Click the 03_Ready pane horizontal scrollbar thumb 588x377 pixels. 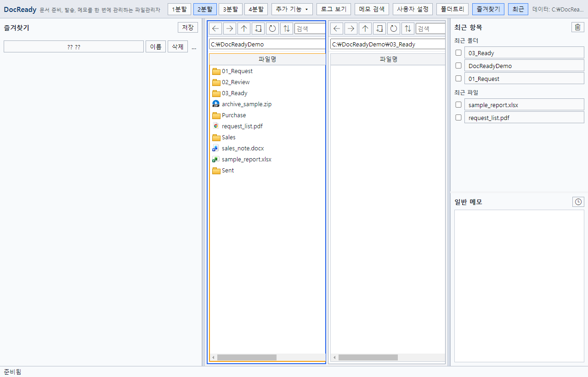coord(368,357)
